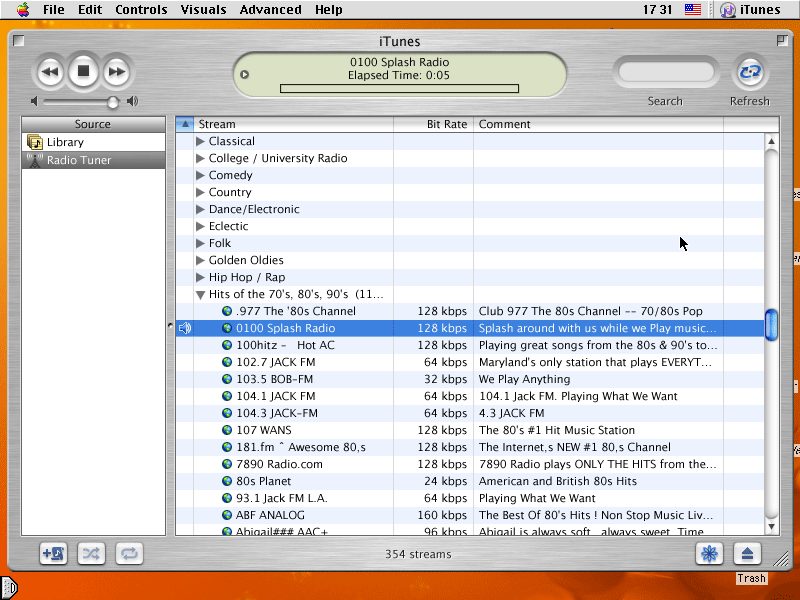The height and width of the screenshot is (600, 800).
Task: Click the add playlist button
Action: pyautogui.click(x=54, y=554)
